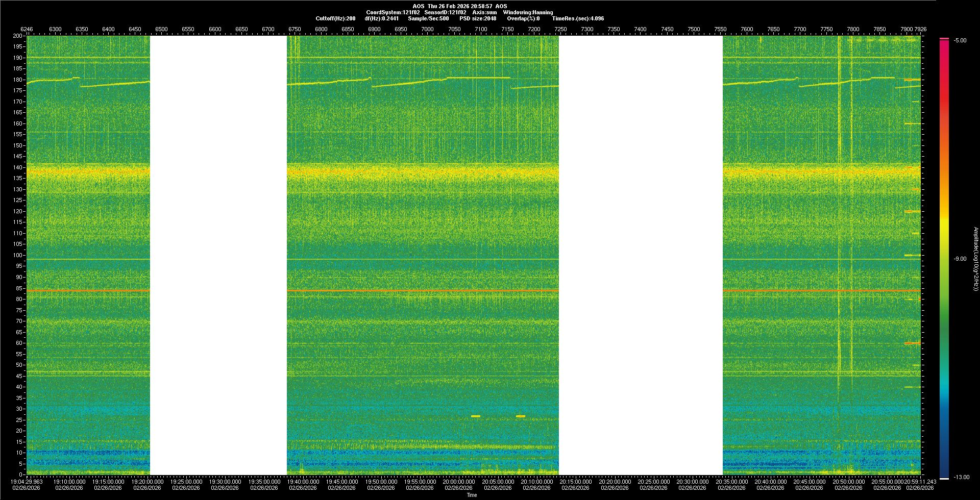Select the SensorID:121f02 header text
Screen dimensions: 980x500
point(445,12)
